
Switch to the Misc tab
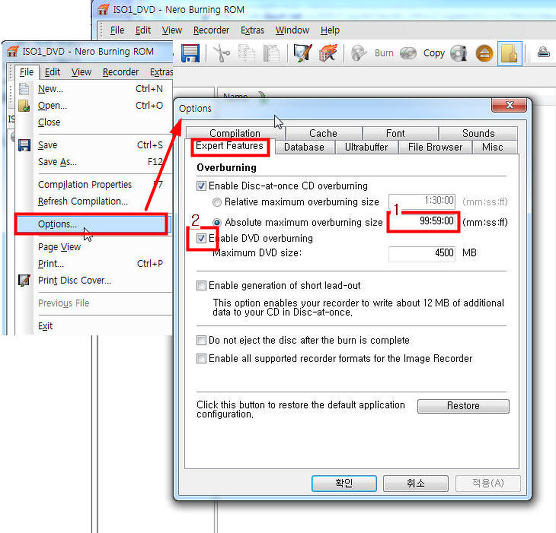(493, 147)
